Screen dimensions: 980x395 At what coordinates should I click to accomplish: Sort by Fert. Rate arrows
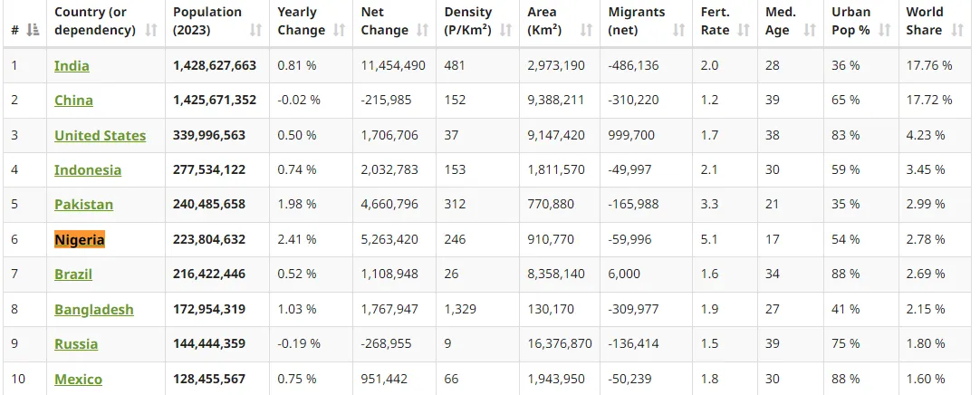744,30
